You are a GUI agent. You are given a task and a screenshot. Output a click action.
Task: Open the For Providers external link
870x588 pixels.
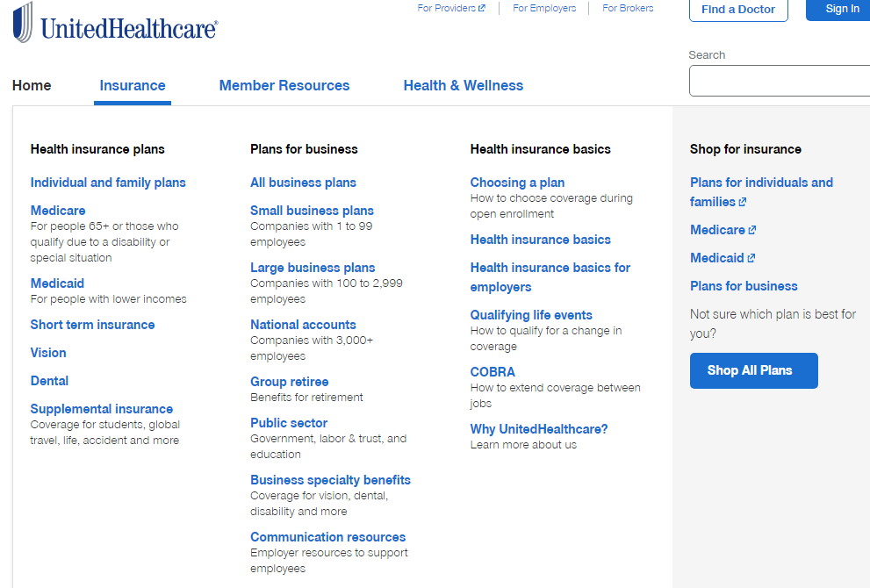click(x=450, y=9)
